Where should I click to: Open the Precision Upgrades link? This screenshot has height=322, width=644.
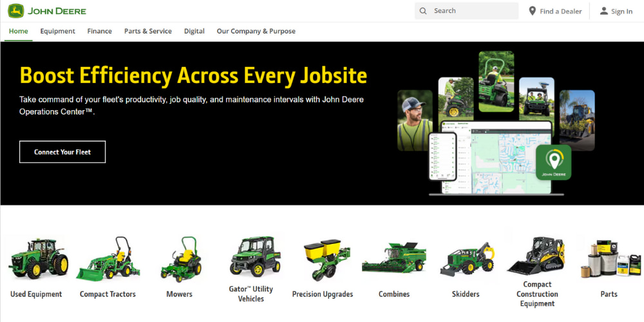click(322, 294)
